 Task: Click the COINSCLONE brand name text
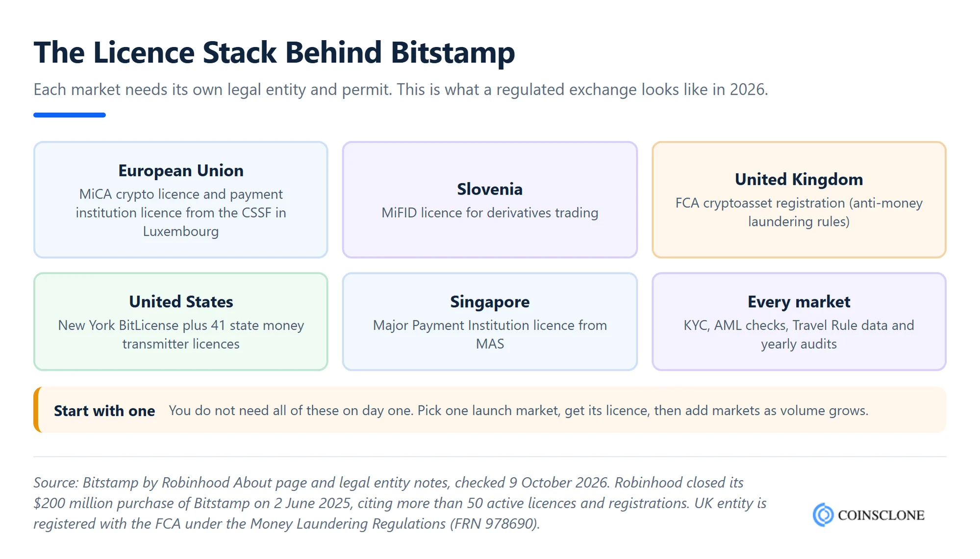click(881, 515)
